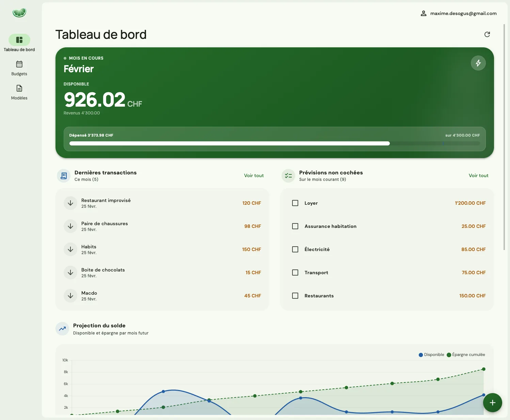510x420 pixels.
Task: Open the Budgets section
Action: (x=19, y=68)
